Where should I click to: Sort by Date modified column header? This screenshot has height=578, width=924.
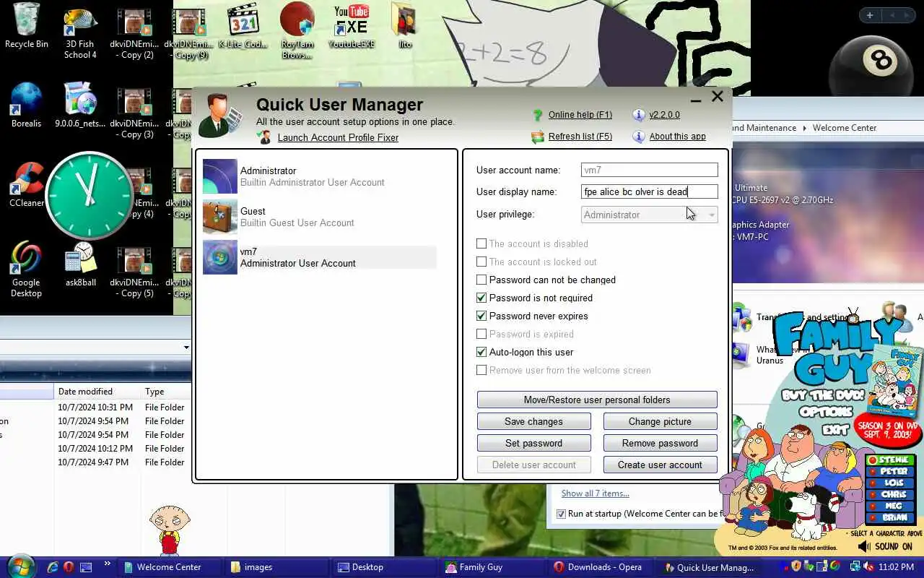coord(97,392)
